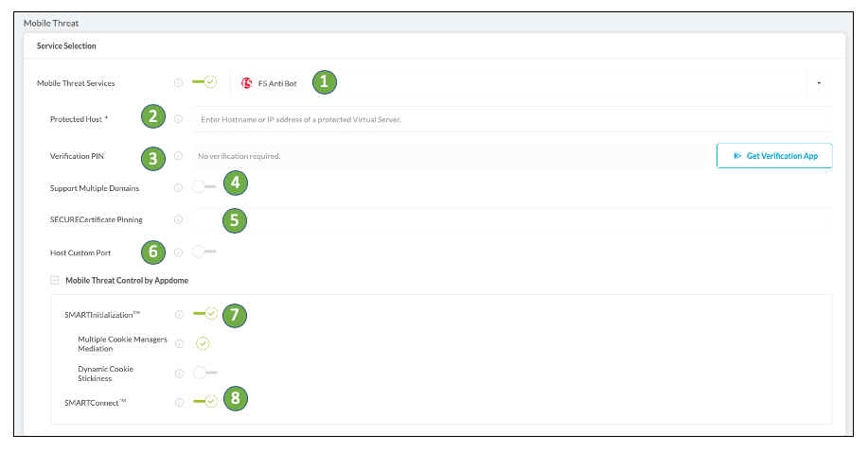The width and height of the screenshot is (868, 452).
Task: Click the Get Verification App button
Action: click(x=774, y=155)
